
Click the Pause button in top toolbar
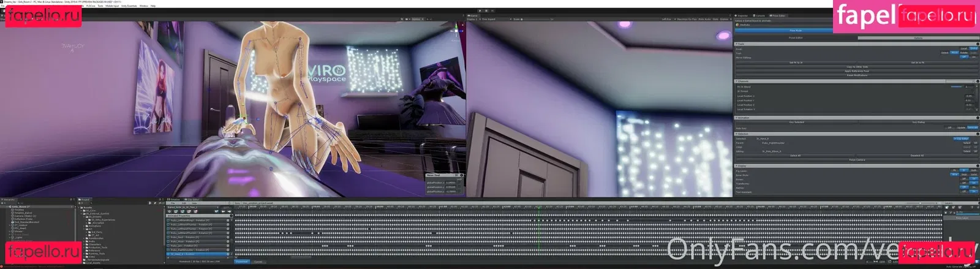click(487, 10)
